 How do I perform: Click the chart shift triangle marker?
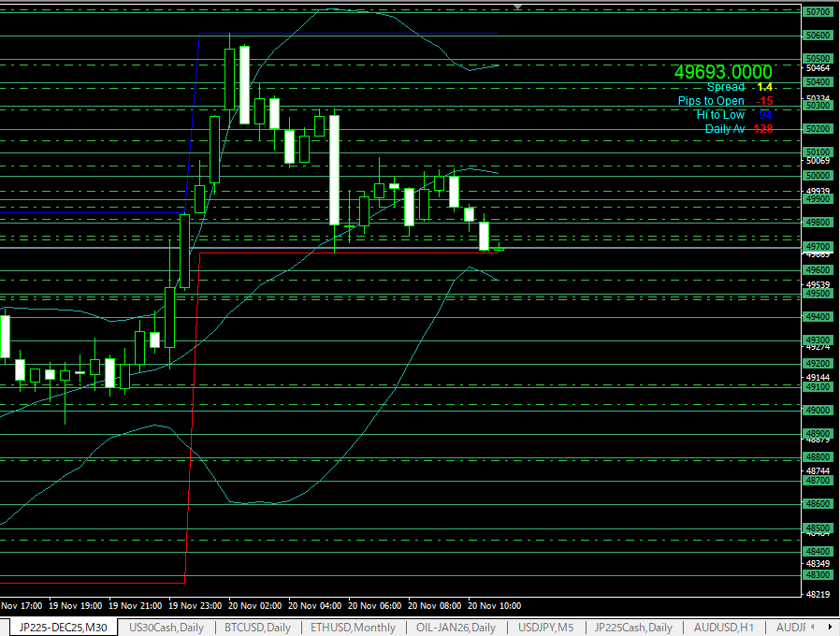click(517, 7)
